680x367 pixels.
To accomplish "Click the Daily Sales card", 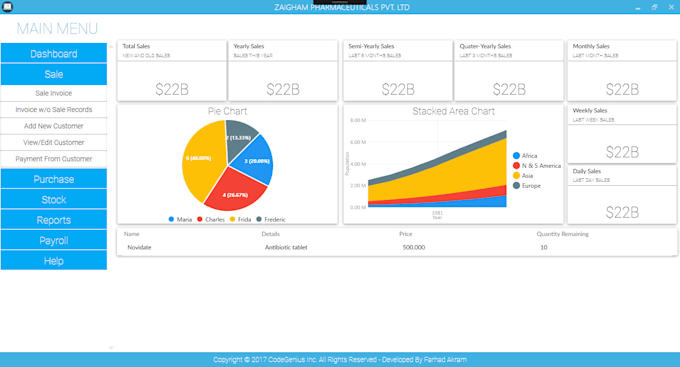I will [x=622, y=195].
